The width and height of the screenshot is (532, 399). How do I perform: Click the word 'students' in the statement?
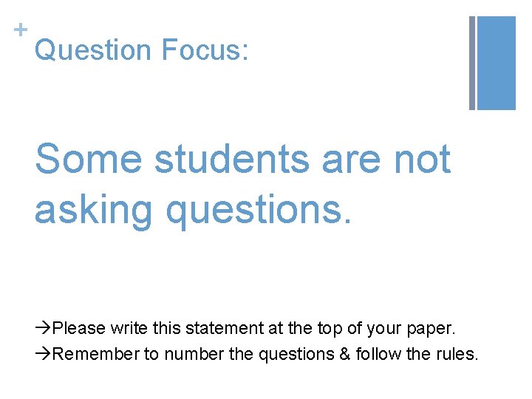pos(233,159)
